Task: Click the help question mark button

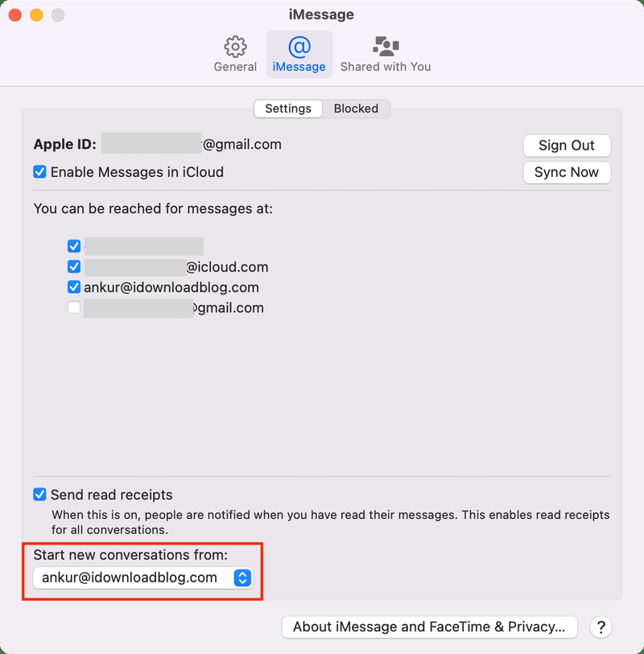Action: pos(601,627)
